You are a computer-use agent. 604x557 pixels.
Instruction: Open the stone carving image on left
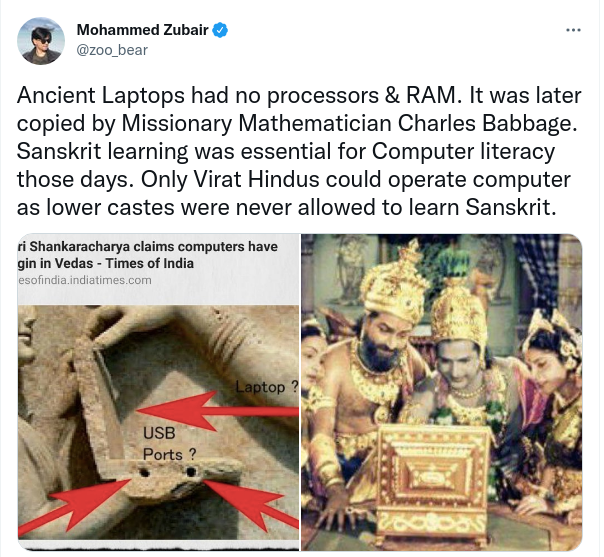(x=158, y=392)
